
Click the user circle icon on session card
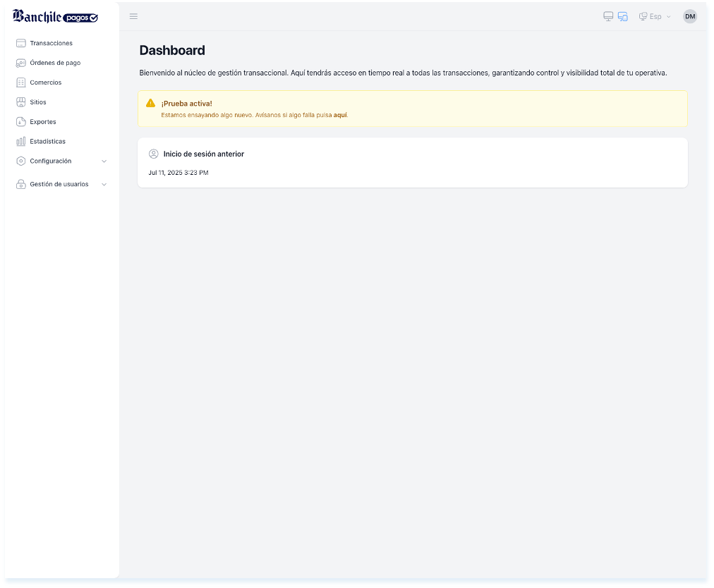[154, 154]
